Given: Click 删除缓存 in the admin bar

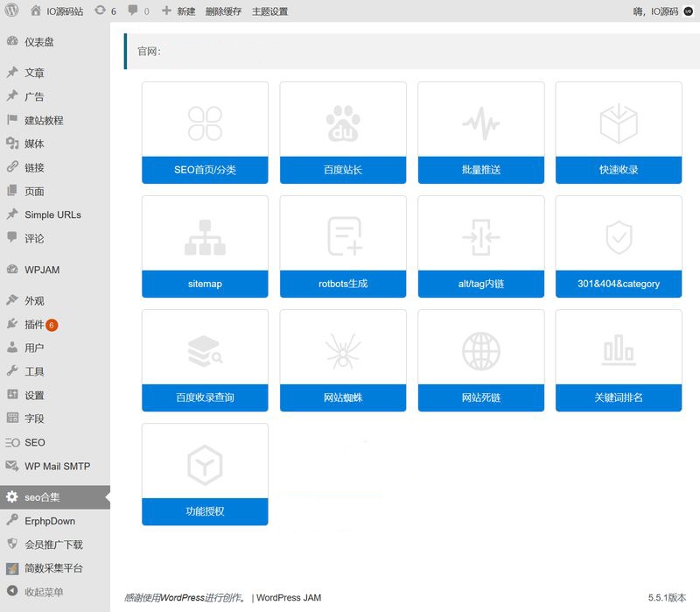Looking at the screenshot, I should (x=223, y=11).
